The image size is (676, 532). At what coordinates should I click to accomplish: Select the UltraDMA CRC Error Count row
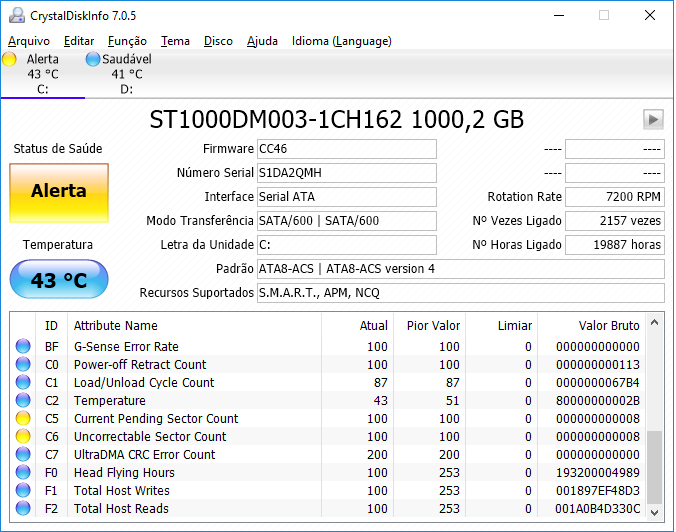(x=328, y=454)
